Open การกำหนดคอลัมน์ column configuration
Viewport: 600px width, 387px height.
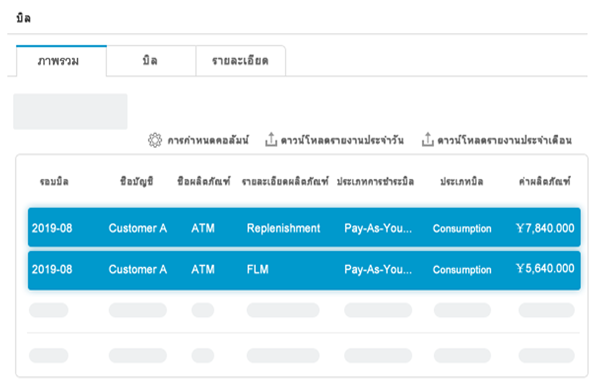pyautogui.click(x=208, y=140)
